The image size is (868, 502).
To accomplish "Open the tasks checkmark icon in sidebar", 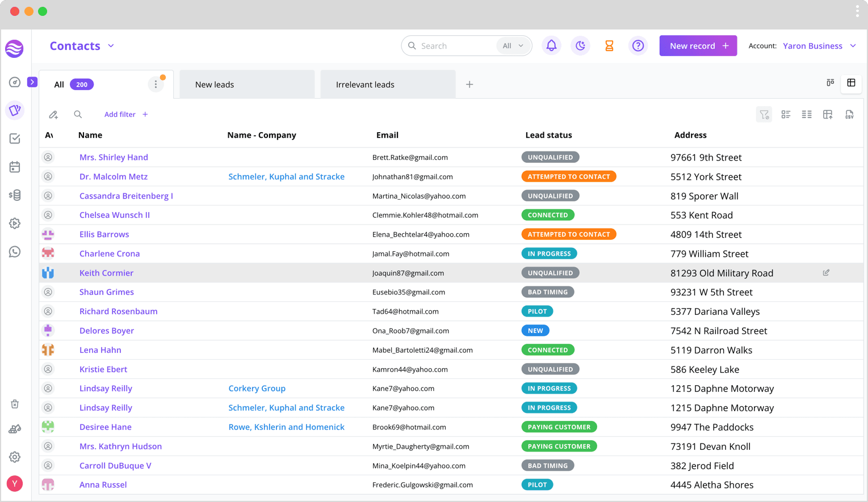I will [x=15, y=138].
